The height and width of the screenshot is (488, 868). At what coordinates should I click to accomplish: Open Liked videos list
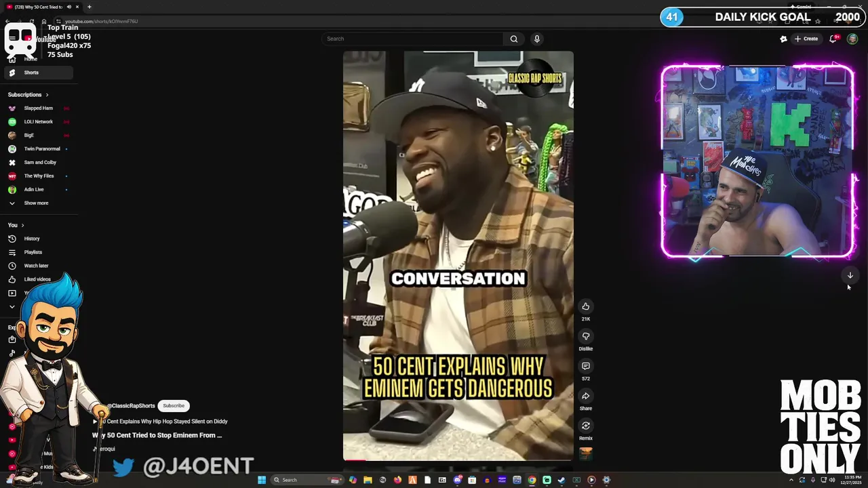(x=37, y=279)
